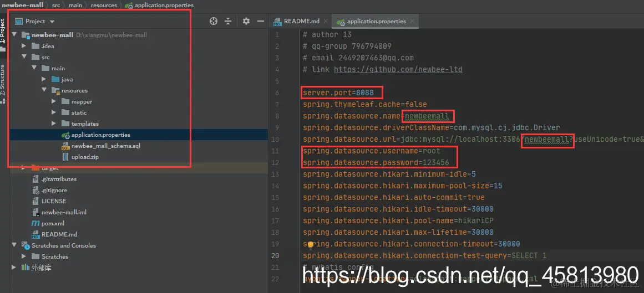Open the Z: Structure side tool tab

[3, 83]
